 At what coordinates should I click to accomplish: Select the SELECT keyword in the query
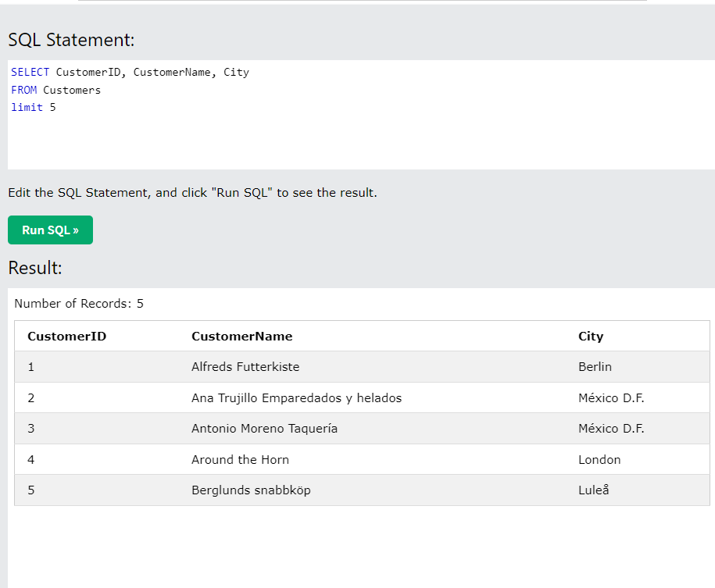30,72
